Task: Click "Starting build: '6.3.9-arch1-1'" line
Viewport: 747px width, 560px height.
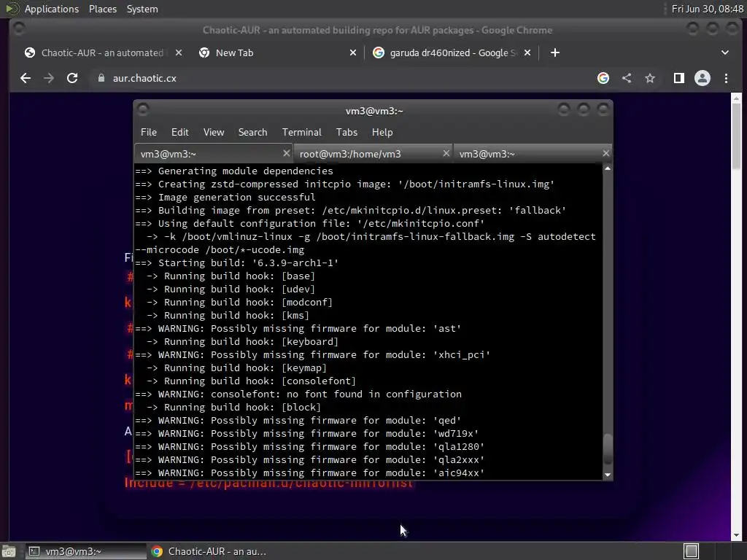Action: pos(237,262)
